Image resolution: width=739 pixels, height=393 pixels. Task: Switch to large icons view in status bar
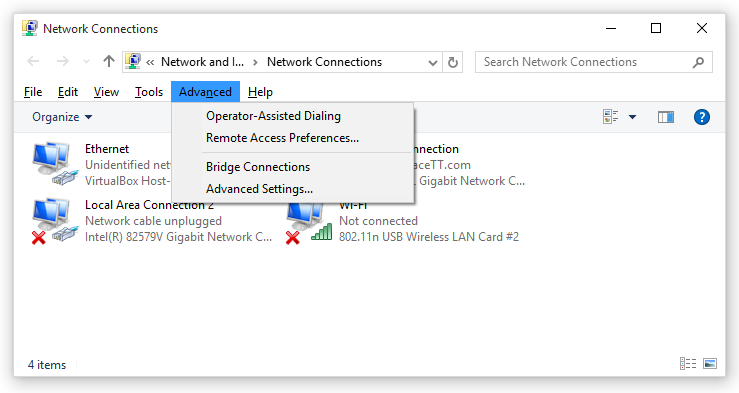tap(710, 363)
